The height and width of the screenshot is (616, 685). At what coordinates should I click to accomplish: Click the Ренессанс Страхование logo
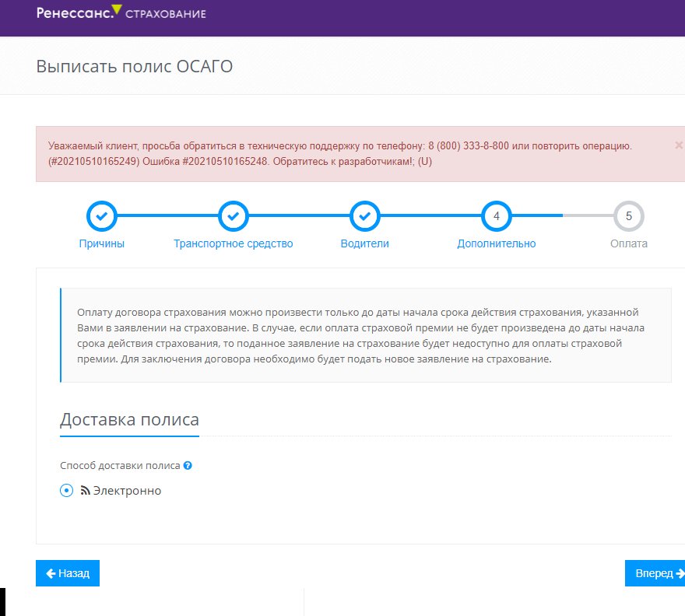click(121, 12)
